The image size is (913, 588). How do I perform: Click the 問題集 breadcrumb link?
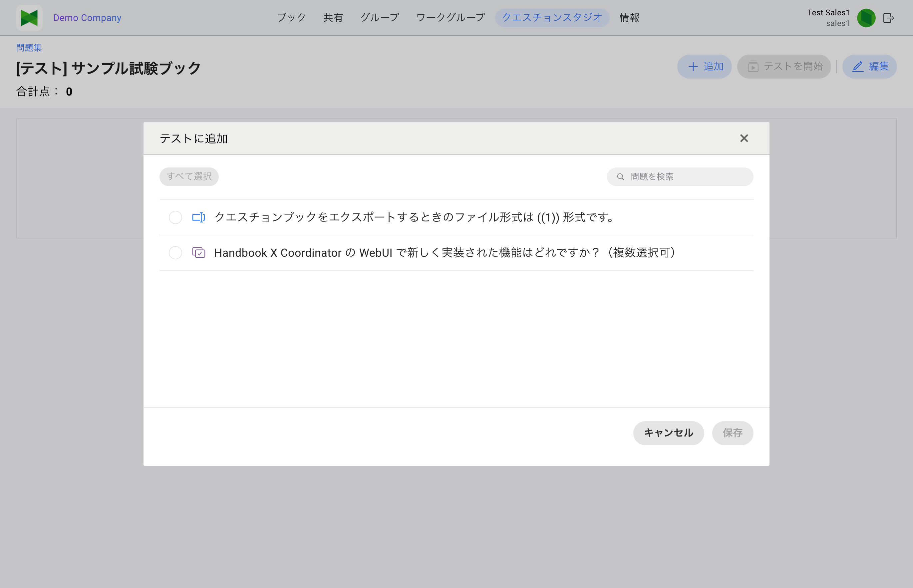pyautogui.click(x=29, y=48)
